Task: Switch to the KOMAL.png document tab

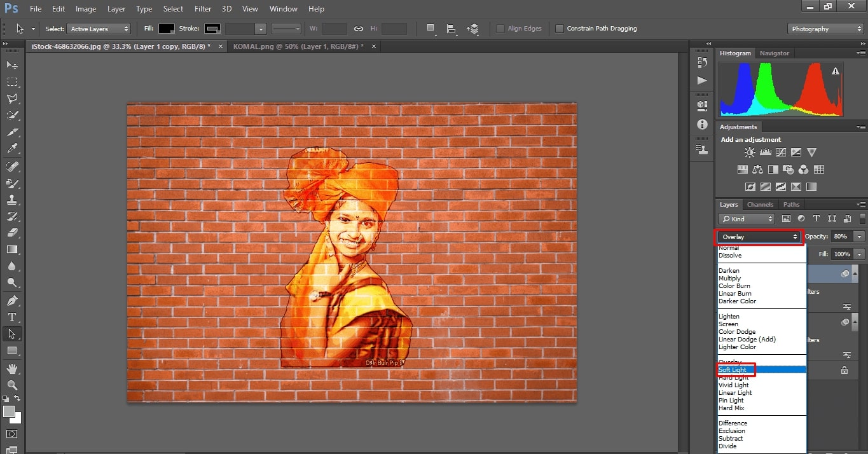Action: pyautogui.click(x=298, y=46)
